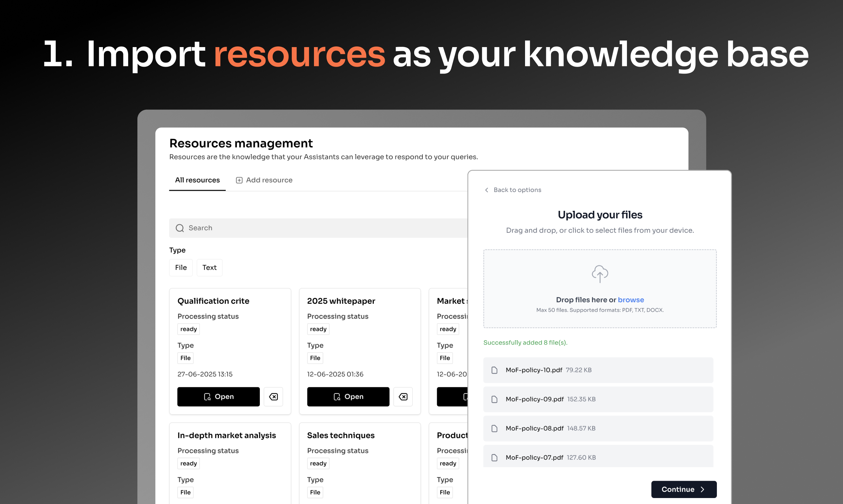Click file icon beside MoF-policy-10.pdf
This screenshot has height=504, width=843.
[494, 370]
